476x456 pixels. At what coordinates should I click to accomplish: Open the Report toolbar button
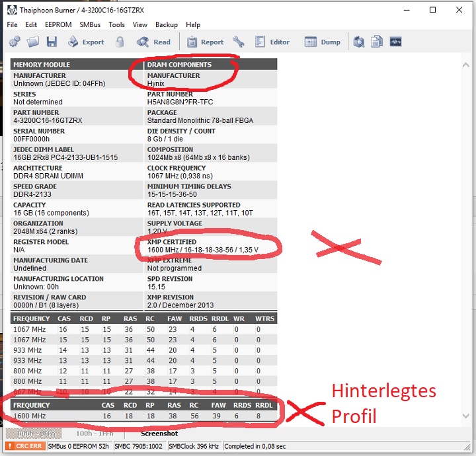[204, 42]
